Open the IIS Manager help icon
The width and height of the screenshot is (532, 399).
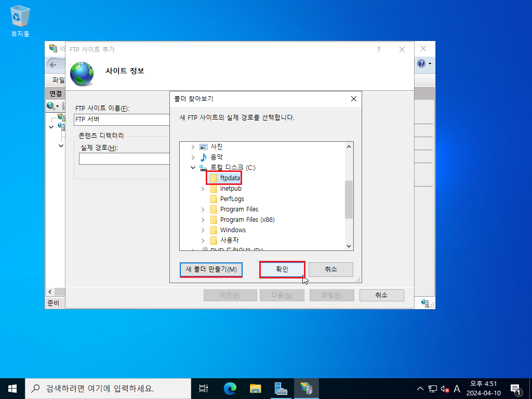421,63
